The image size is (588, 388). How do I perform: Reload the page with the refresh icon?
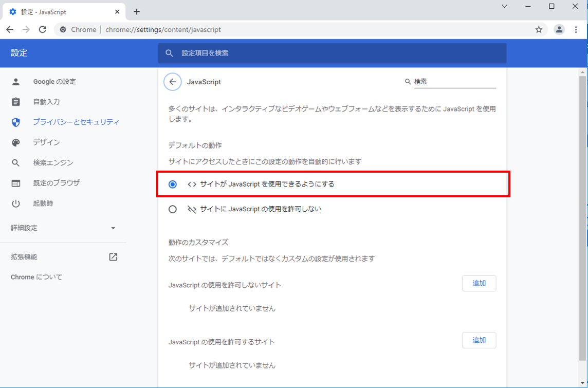pyautogui.click(x=43, y=30)
